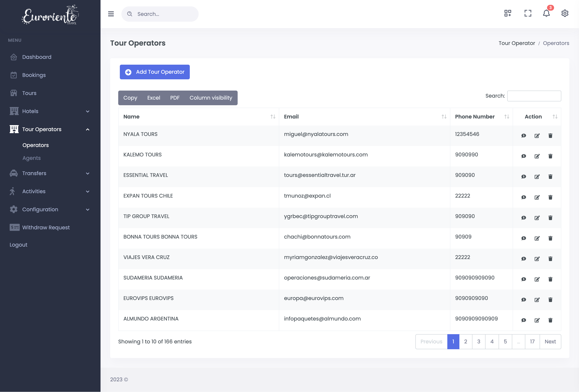Viewport: 579px width, 392px height.
Task: Click the Logout link
Action: point(18,245)
